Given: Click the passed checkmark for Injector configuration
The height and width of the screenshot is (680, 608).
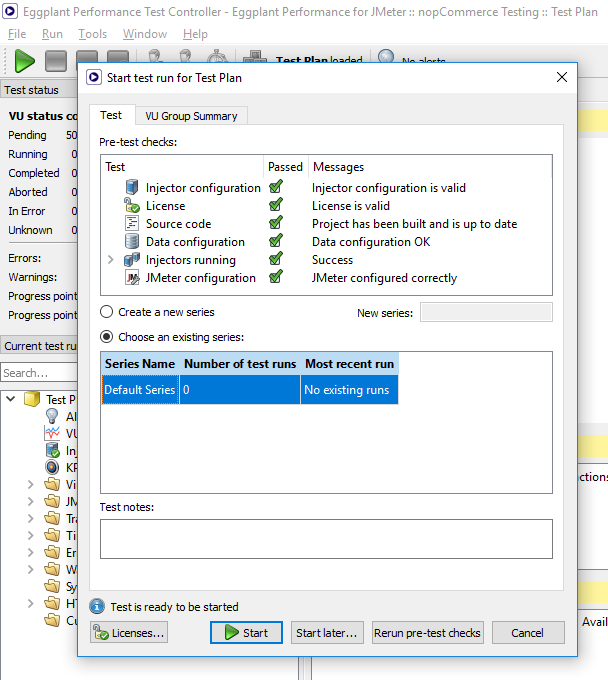Looking at the screenshot, I should pyautogui.click(x=276, y=187).
